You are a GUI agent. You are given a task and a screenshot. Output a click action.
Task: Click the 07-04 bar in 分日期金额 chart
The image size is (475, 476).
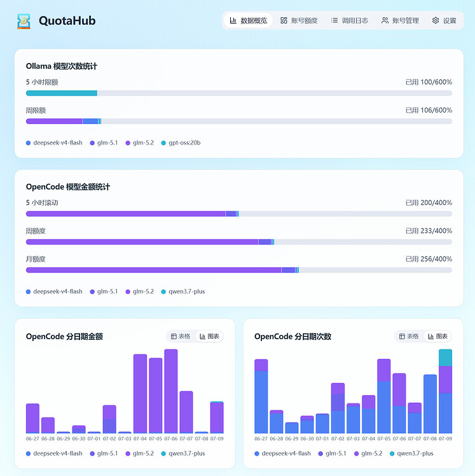pos(140,394)
